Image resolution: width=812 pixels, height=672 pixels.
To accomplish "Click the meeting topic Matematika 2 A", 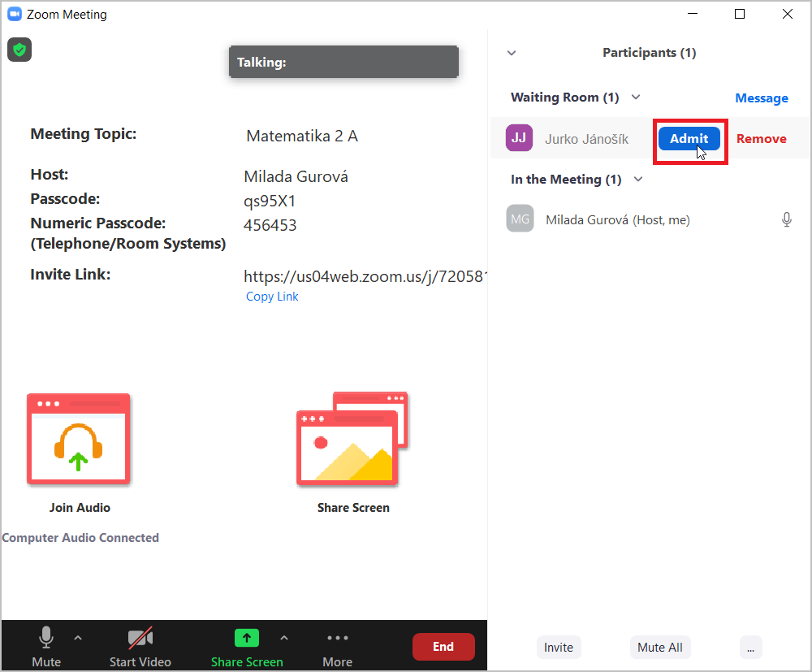I will [302, 136].
